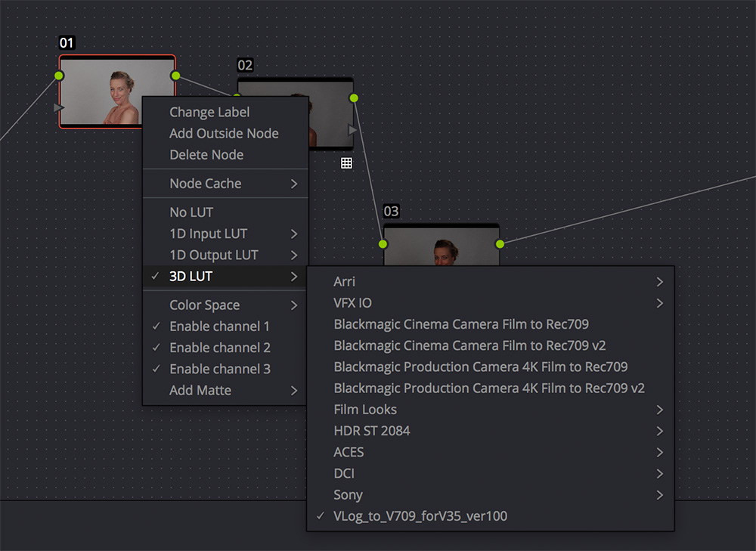Choose Change Label from context menu
The height and width of the screenshot is (551, 756).
[x=225, y=113]
